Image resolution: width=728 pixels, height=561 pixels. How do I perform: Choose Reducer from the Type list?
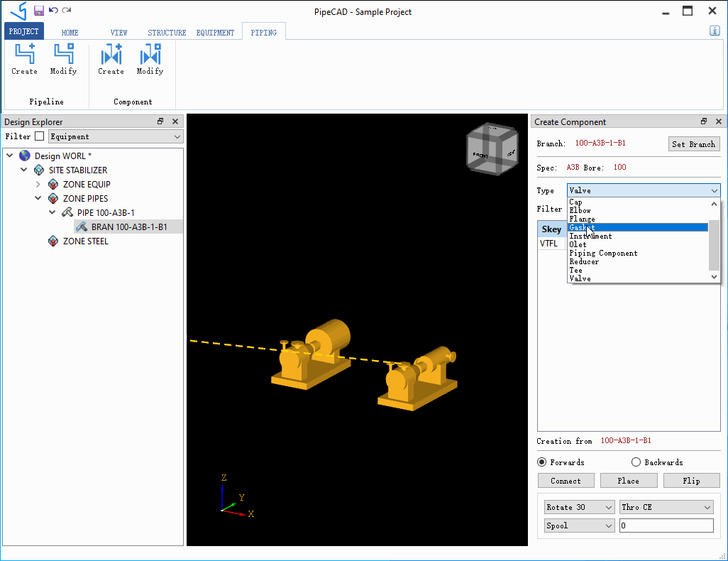coord(638,261)
